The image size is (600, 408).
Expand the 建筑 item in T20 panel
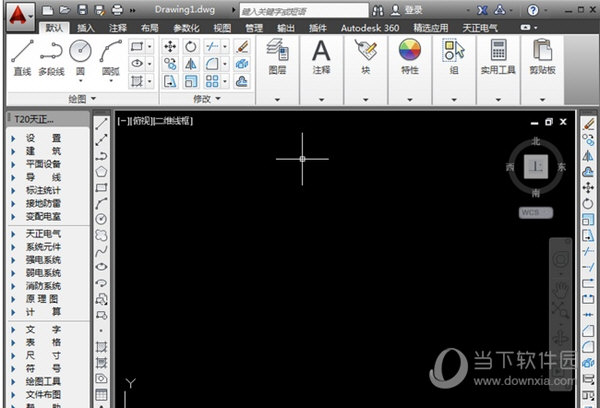coord(43,151)
